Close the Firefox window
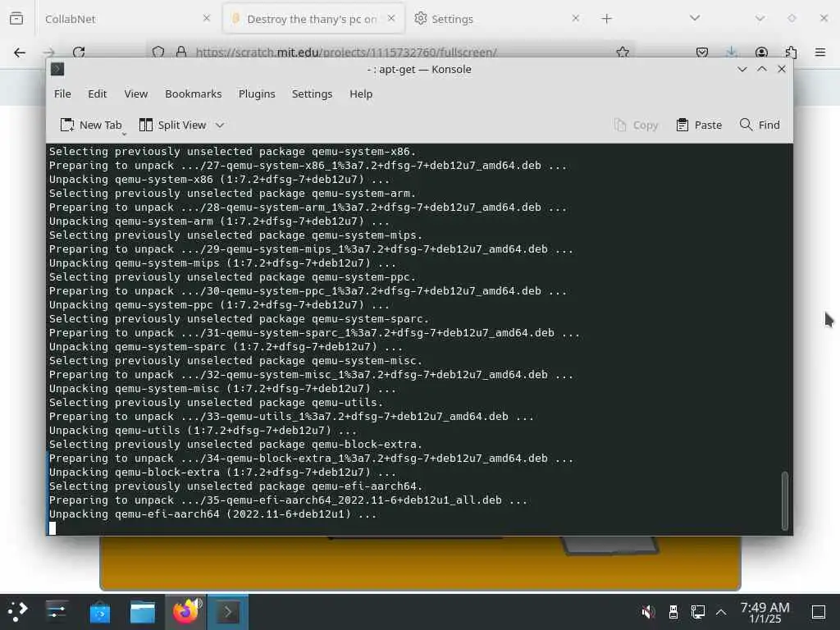The image size is (840, 630). 824,18
